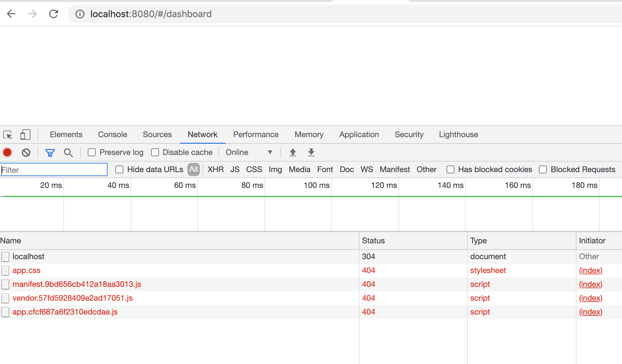Screen dimensions: 622x364
Task: Open (index) initiator link for manifest.js
Action: pos(591,284)
